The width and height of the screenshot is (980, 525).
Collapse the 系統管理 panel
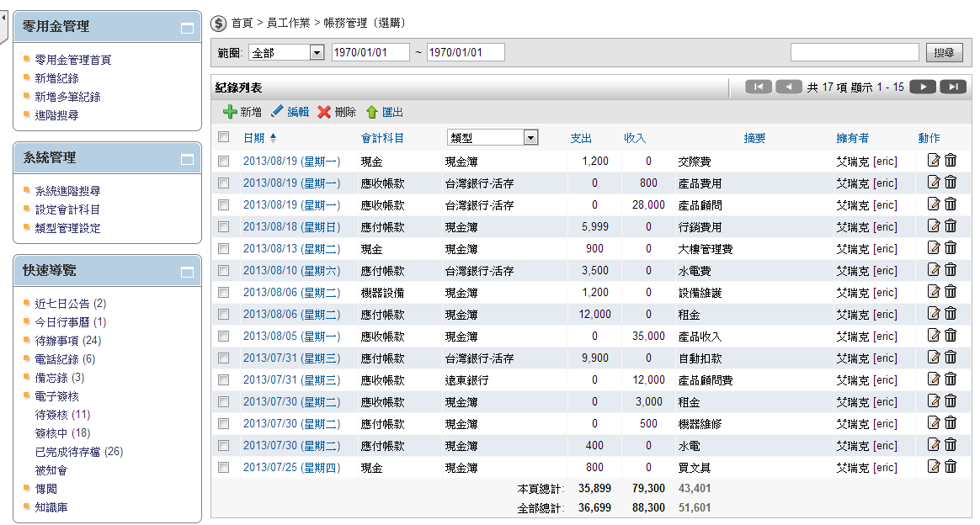[x=187, y=159]
